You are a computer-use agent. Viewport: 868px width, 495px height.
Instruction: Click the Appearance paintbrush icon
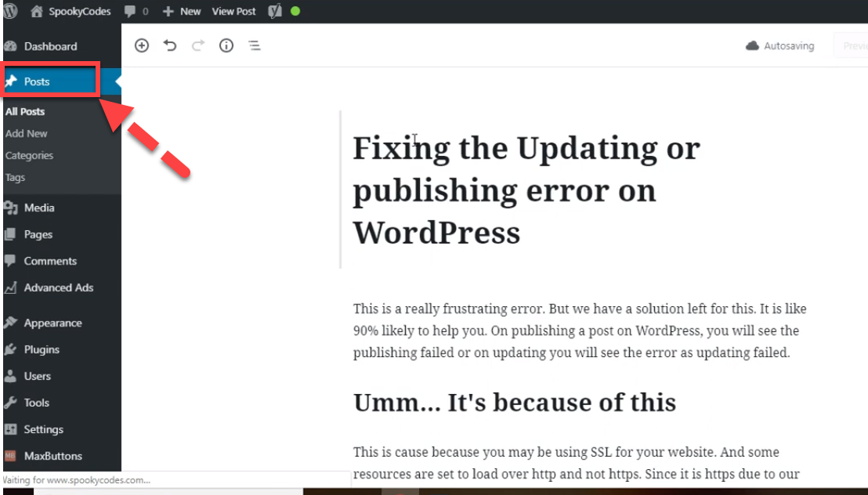(10, 323)
